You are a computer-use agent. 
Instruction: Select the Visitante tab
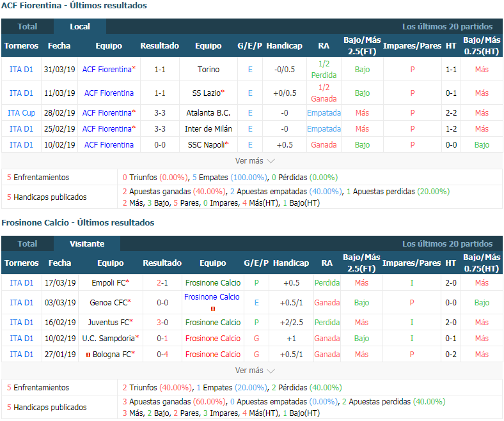[87, 244]
